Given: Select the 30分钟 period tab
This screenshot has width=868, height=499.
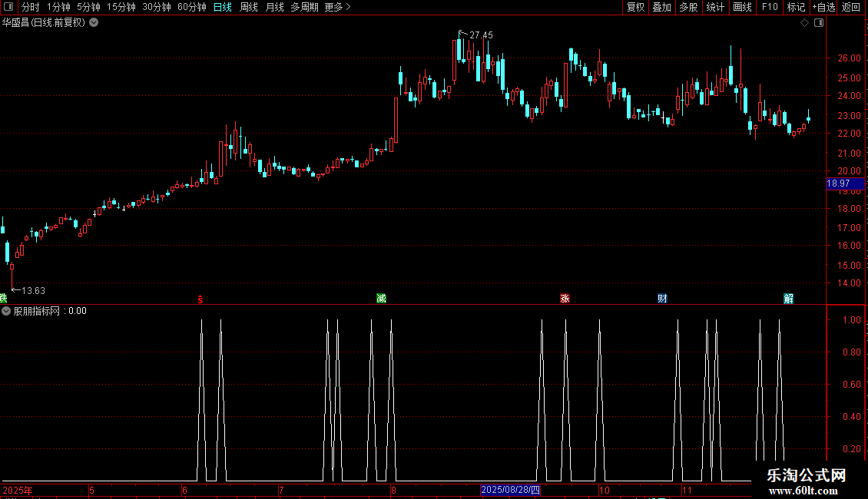Looking at the screenshot, I should point(156,7).
